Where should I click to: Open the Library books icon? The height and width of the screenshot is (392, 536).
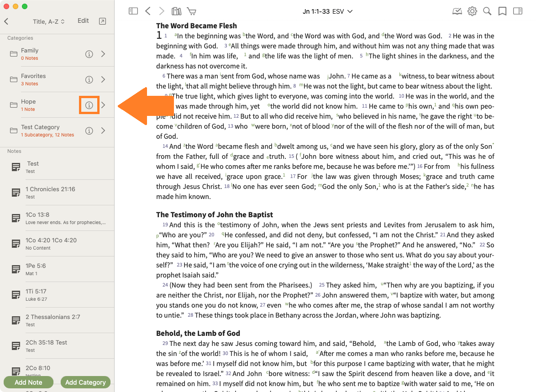[176, 11]
